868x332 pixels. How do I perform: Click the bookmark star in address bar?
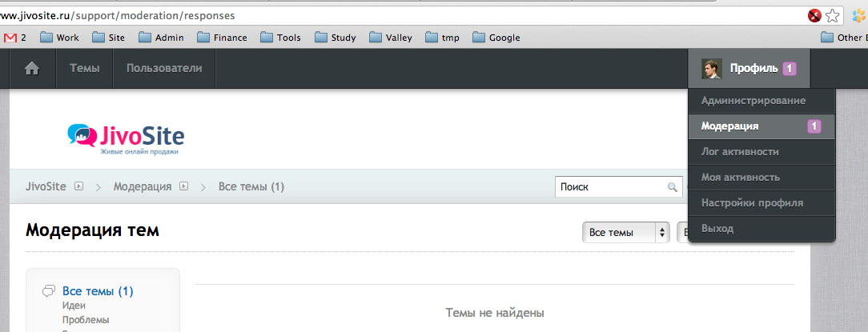834,15
